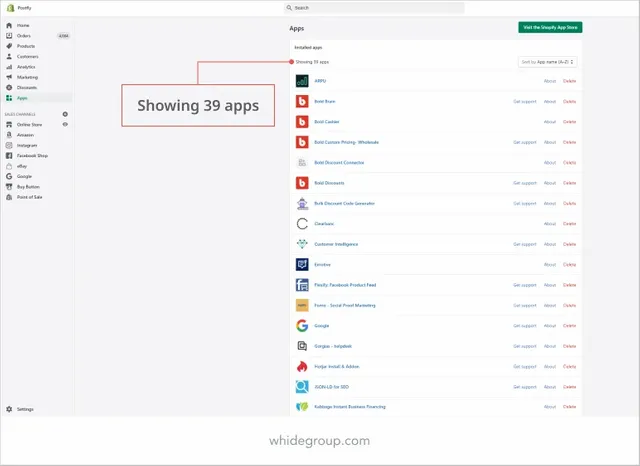
Task: Click the Fomo Social Proof Marketing icon
Action: pos(302,305)
